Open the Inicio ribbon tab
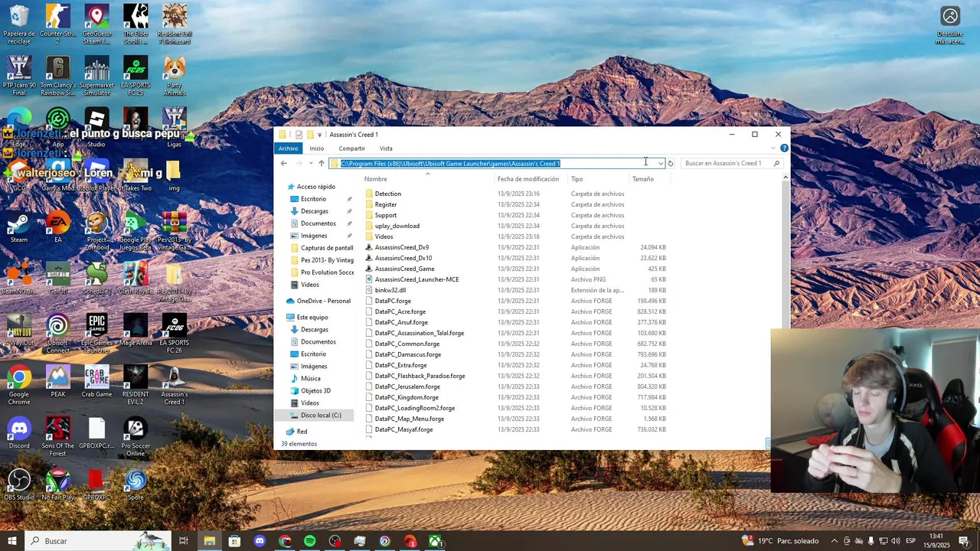The height and width of the screenshot is (551, 980). coord(316,148)
